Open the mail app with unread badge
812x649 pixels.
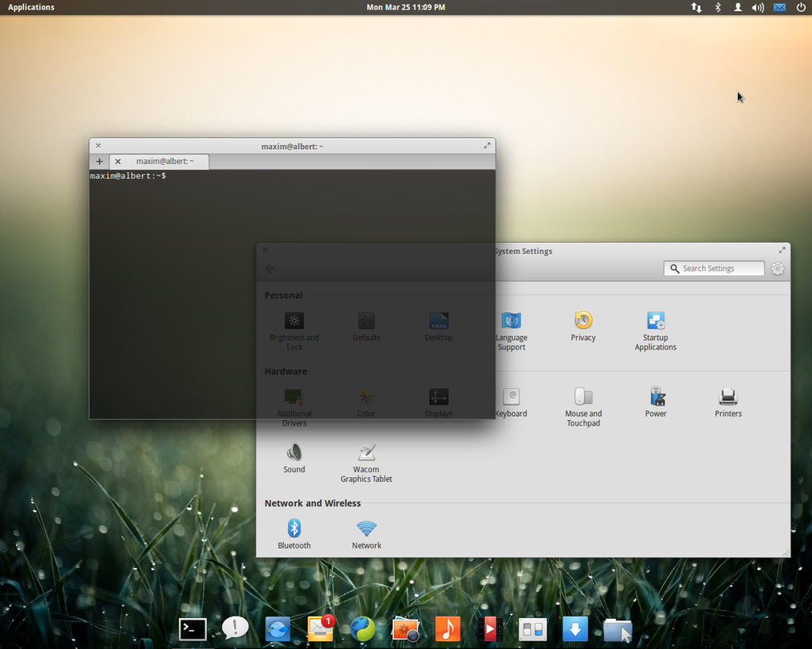click(x=320, y=628)
